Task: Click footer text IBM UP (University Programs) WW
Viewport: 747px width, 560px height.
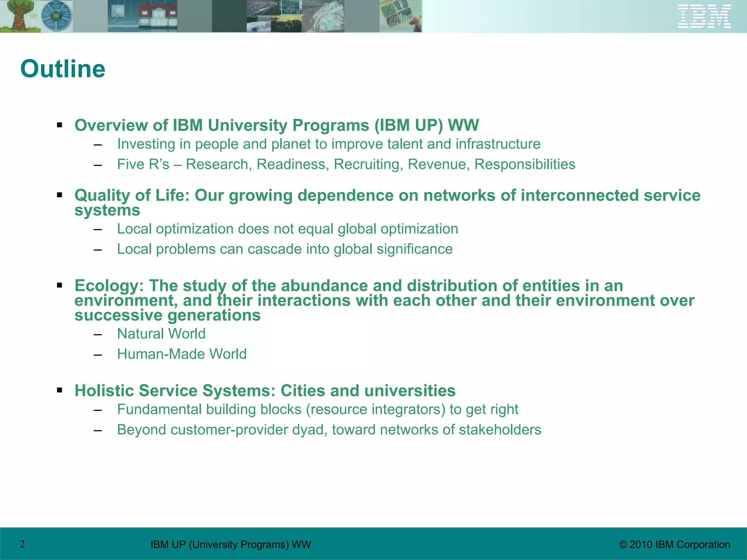Action: point(231,545)
